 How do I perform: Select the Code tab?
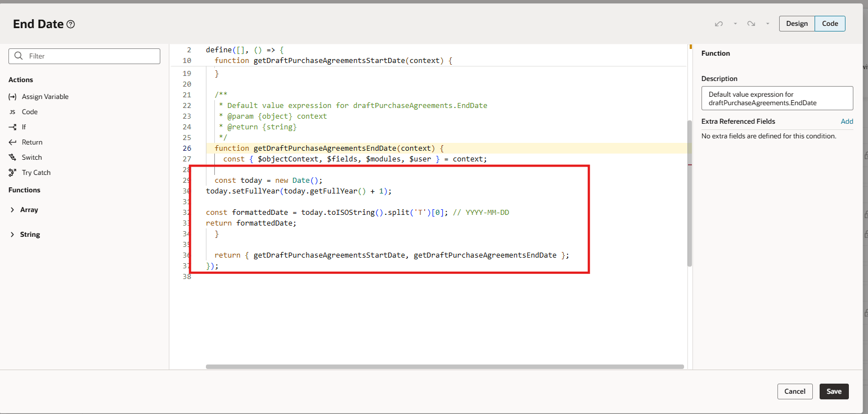(x=830, y=23)
